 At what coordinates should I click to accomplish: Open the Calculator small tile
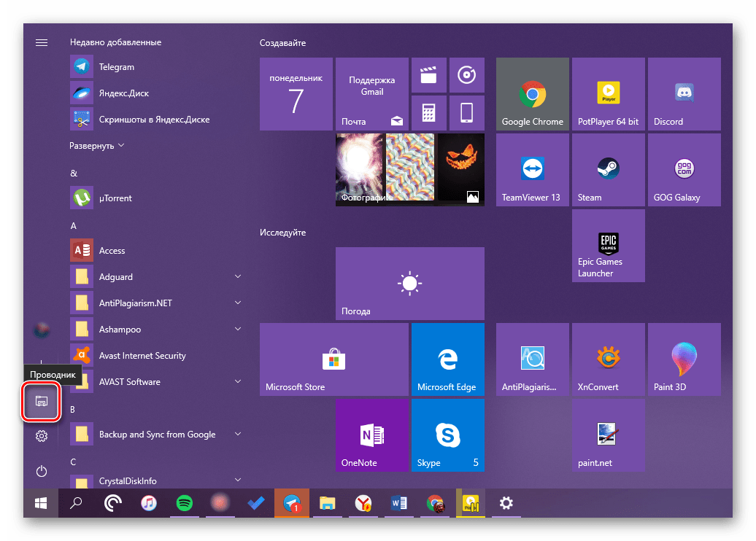point(428,113)
